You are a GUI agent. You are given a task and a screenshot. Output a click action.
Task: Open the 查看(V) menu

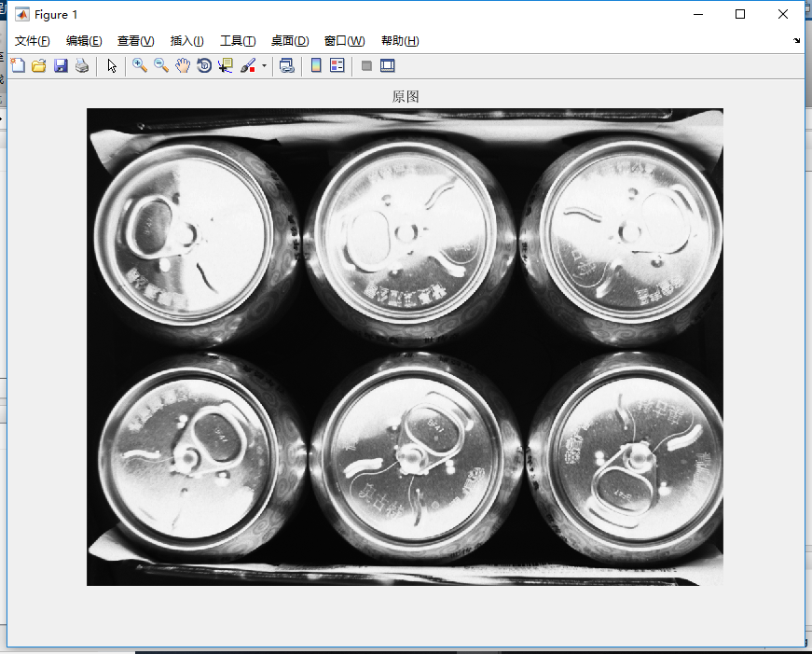[x=136, y=41]
